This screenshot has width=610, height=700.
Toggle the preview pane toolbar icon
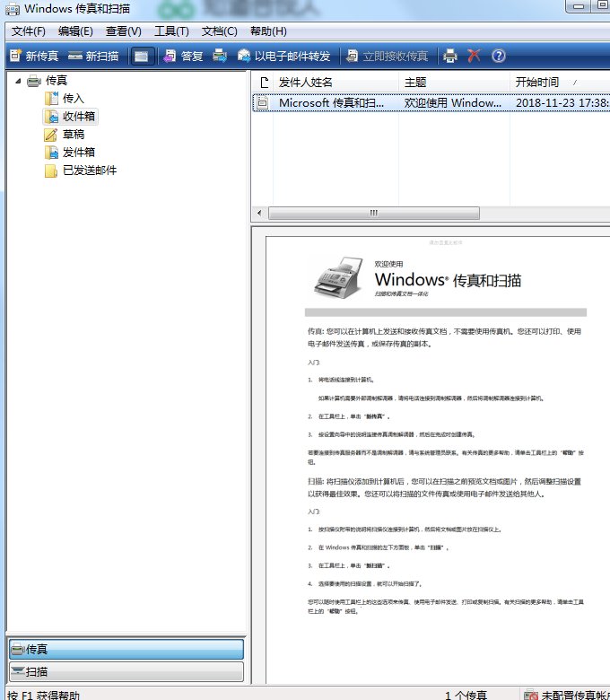[x=141, y=56]
